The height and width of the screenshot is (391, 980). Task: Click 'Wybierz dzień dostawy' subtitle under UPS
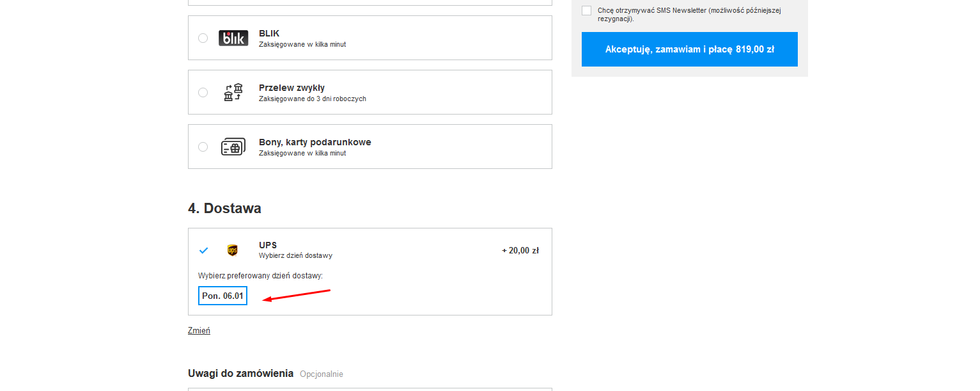[x=295, y=256]
